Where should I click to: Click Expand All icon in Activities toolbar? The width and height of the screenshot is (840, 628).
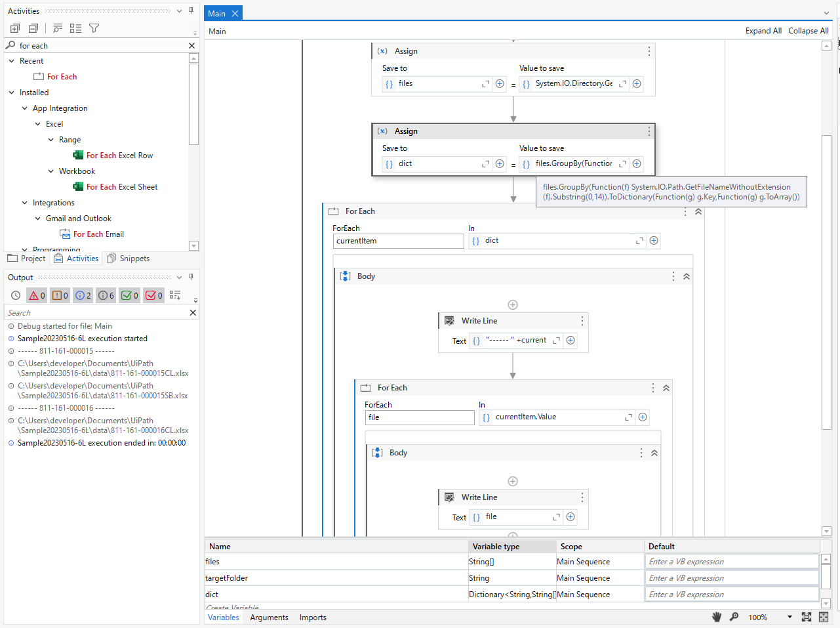point(15,28)
